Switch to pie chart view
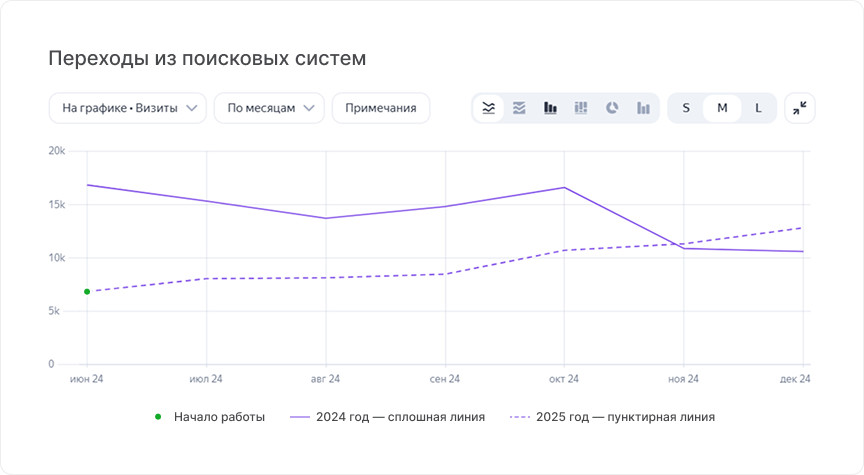This screenshot has width=864, height=475. click(612, 108)
